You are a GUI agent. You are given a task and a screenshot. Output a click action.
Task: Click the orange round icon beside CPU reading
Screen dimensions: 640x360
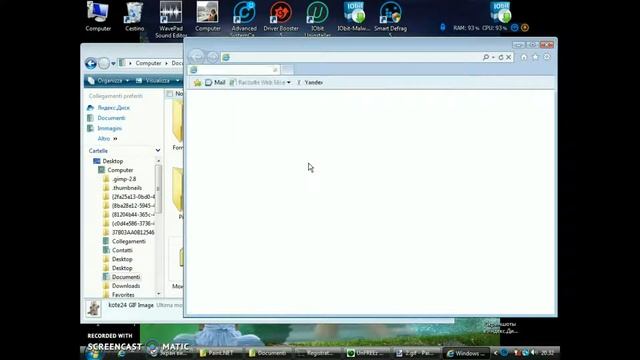(x=525, y=28)
